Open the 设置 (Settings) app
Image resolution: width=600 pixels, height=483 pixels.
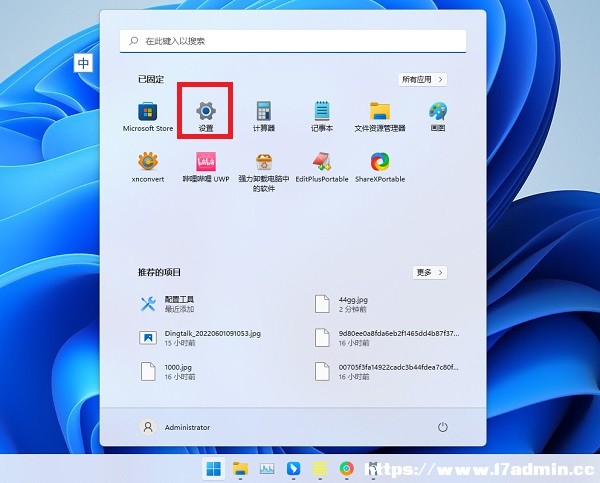coord(206,116)
